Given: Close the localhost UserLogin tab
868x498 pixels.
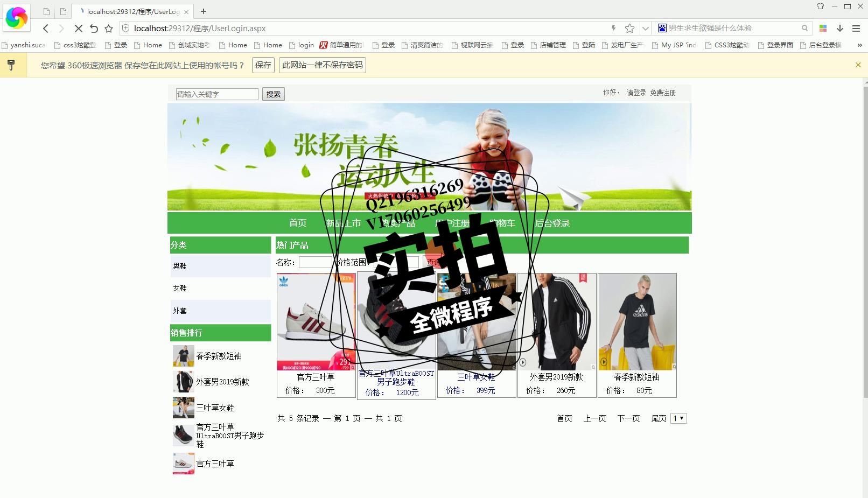Looking at the screenshot, I should coord(186,12).
